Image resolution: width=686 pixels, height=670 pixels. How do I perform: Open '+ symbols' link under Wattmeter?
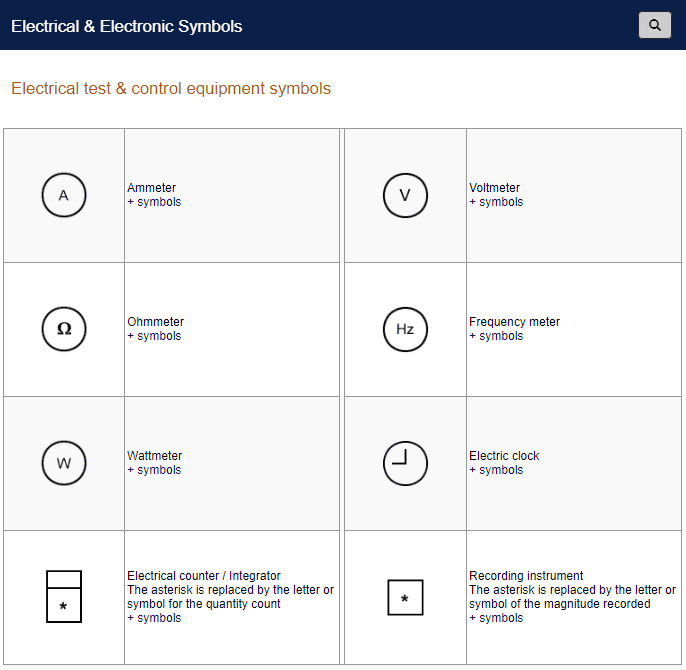154,470
